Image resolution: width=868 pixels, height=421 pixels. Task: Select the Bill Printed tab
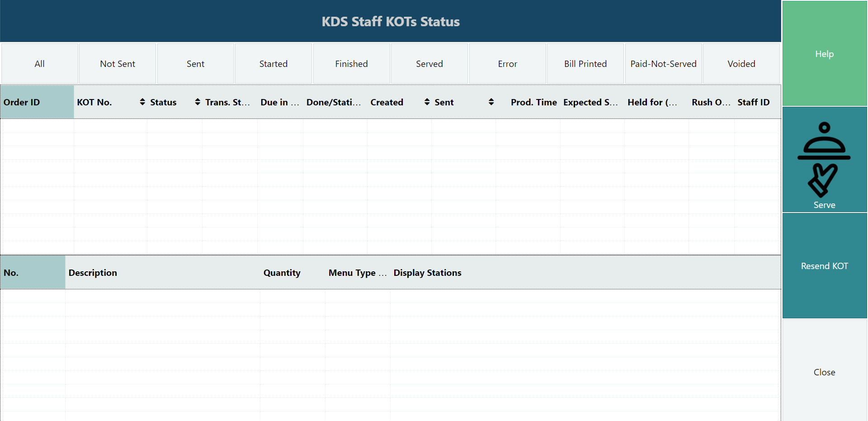pos(585,64)
